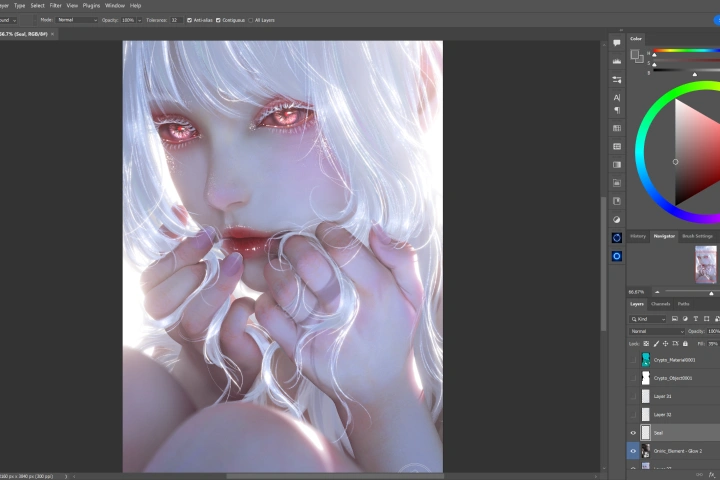Uncheck the Anti-alias checkbox
This screenshot has width=720, height=480.
coord(189,20)
